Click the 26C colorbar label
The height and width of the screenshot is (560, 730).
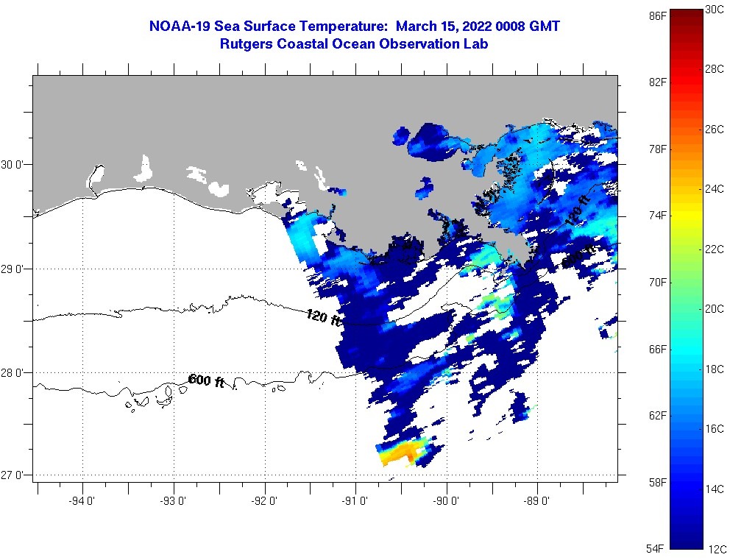coord(715,130)
